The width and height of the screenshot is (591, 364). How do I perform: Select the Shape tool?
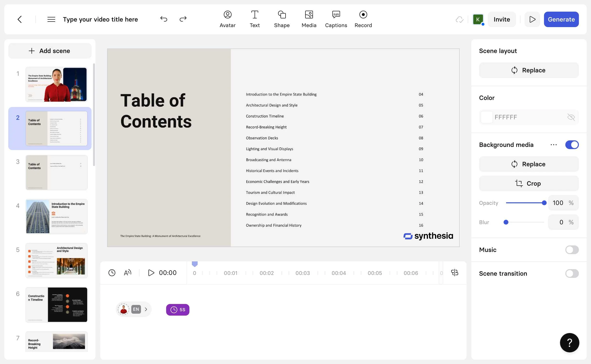click(282, 19)
